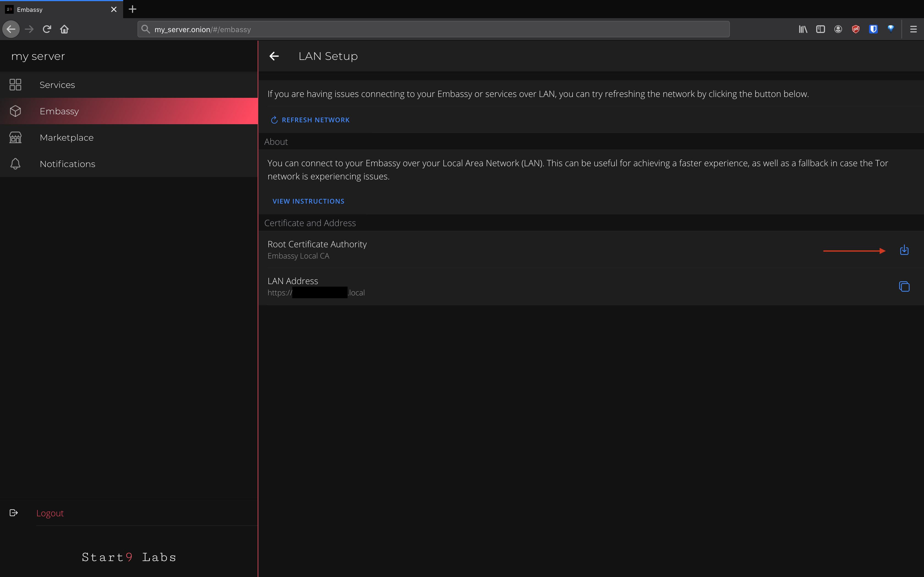Copy the LAN Address to clipboard

pos(904,287)
